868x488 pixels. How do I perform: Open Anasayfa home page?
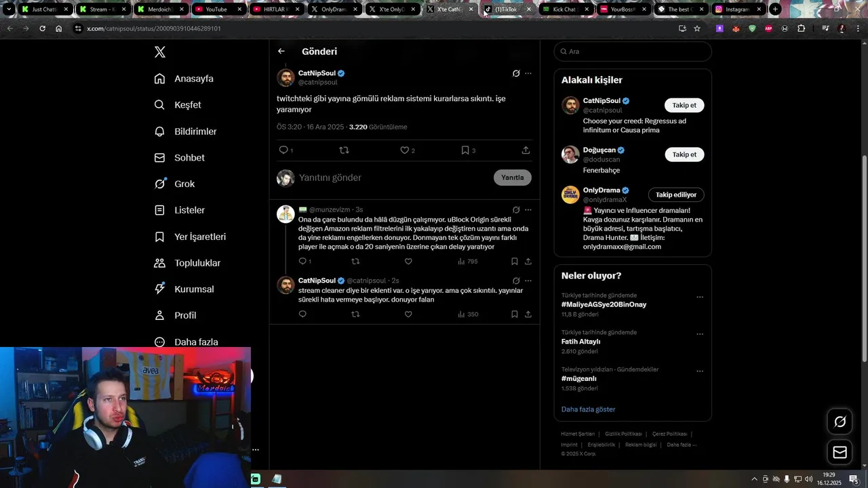(x=184, y=79)
